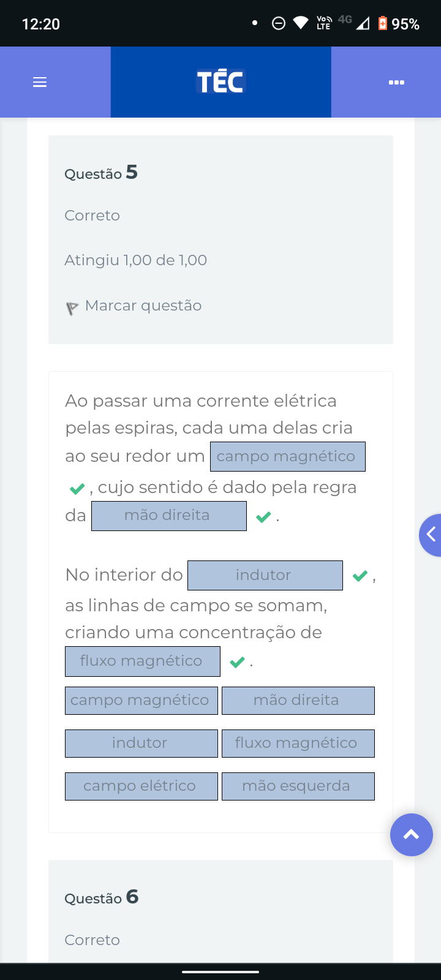Tap the Questão 5 heading
The height and width of the screenshot is (980, 441).
coord(101,173)
